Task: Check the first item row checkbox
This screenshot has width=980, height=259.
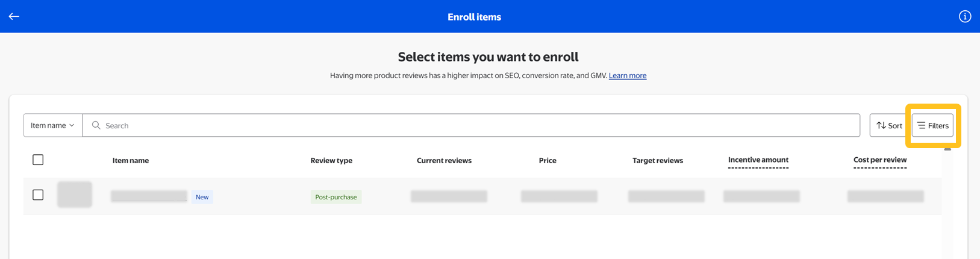Action: (x=38, y=195)
